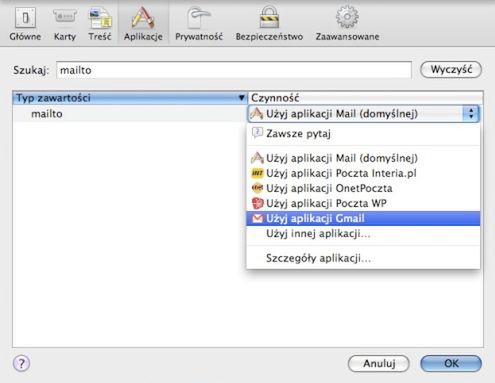The height and width of the screenshot is (383, 495).
Task: Click the Zawsze pytaj question icon
Action: pyautogui.click(x=257, y=133)
